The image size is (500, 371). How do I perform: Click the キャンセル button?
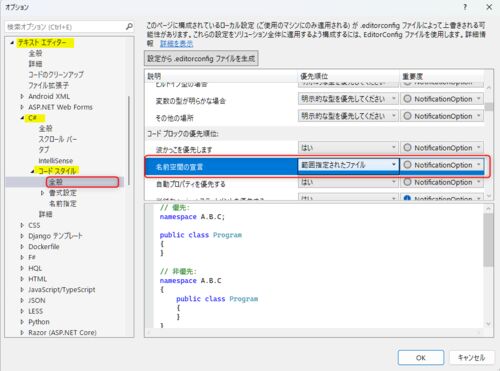click(471, 358)
